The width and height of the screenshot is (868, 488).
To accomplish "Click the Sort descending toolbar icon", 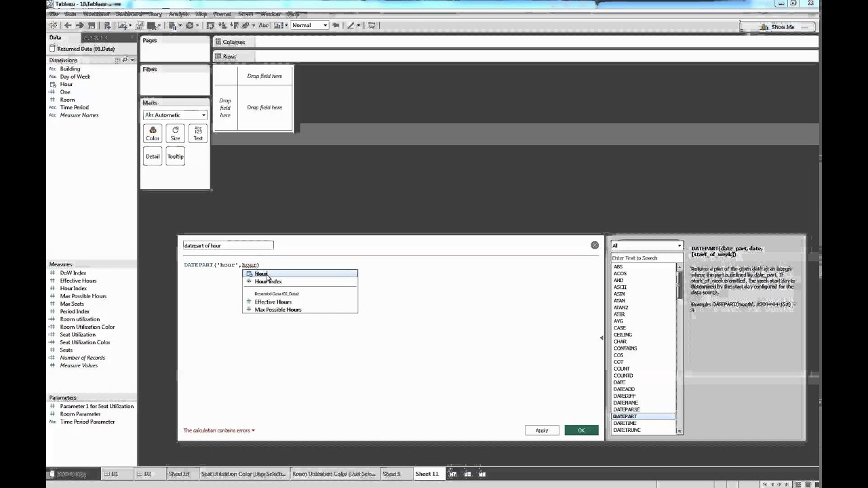I will 234,25.
